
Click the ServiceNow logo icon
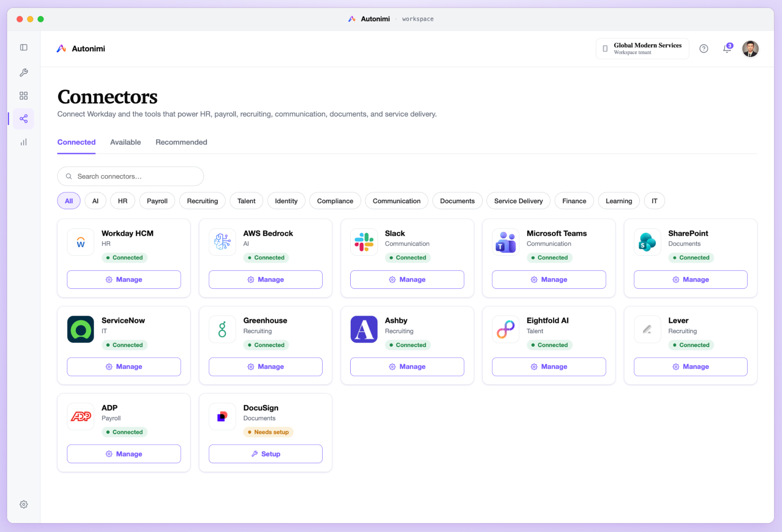coord(81,330)
